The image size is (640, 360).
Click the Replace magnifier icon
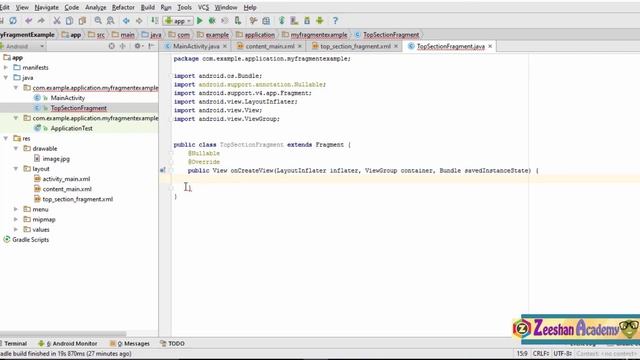pyautogui.click(x=111, y=20)
